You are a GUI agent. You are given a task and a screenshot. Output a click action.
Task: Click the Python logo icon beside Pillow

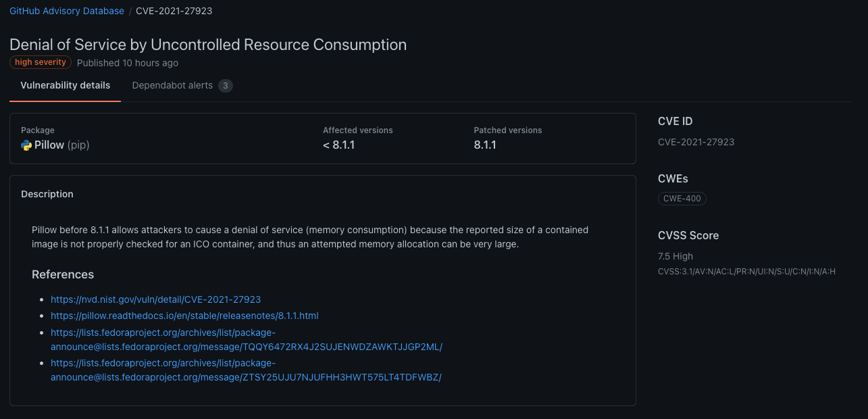click(x=26, y=145)
